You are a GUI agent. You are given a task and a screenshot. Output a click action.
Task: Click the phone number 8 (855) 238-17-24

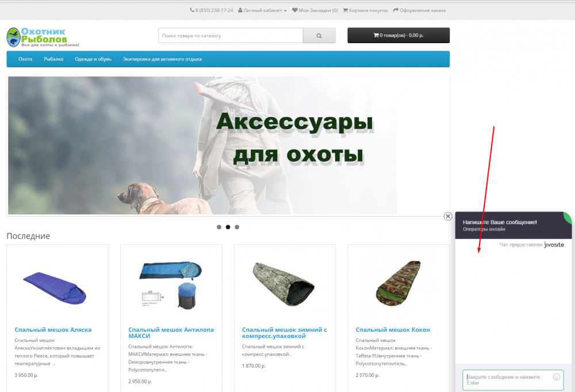211,10
